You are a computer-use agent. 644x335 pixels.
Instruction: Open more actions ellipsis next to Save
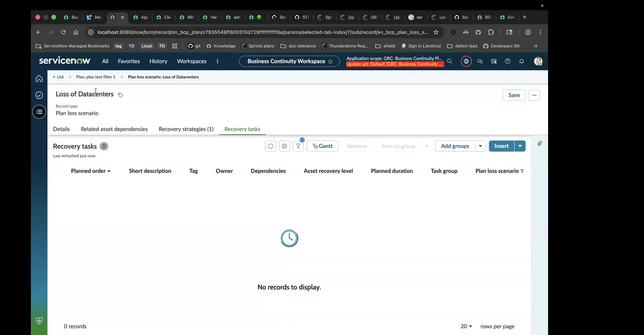click(x=534, y=95)
